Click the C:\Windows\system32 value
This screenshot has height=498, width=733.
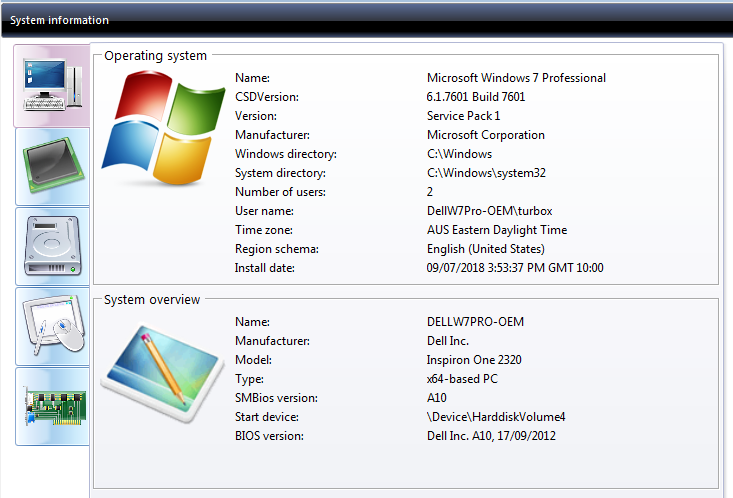(x=486, y=173)
